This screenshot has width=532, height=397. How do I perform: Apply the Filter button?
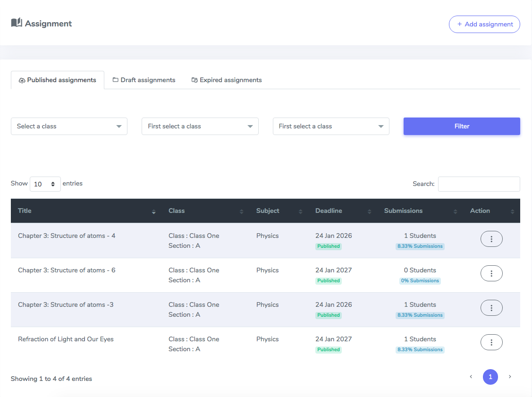click(462, 126)
